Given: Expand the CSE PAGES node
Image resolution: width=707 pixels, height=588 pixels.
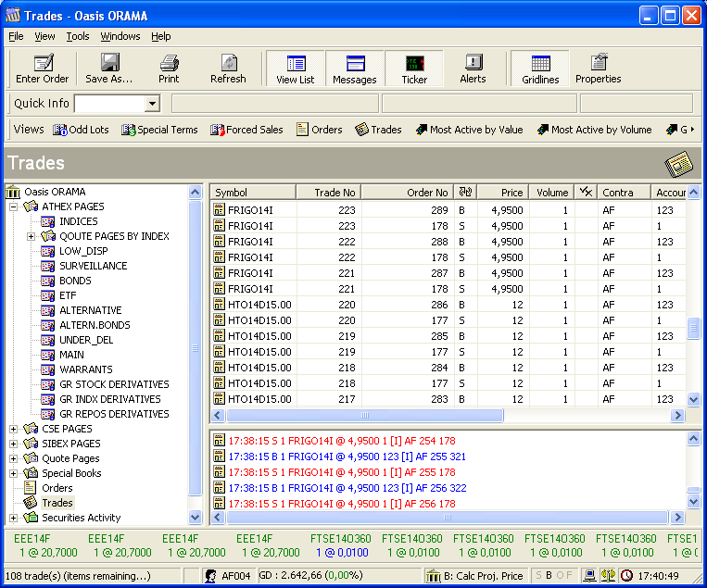Looking at the screenshot, I should click(x=14, y=429).
